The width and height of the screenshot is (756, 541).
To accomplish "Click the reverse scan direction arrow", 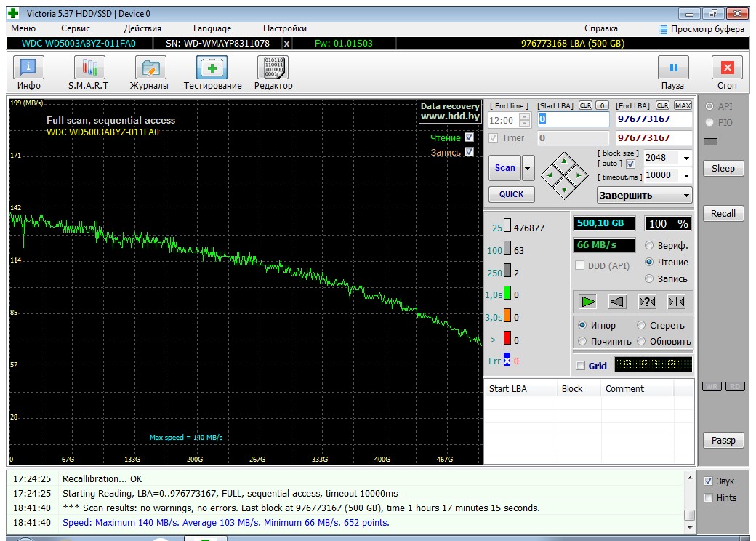I will (x=617, y=302).
